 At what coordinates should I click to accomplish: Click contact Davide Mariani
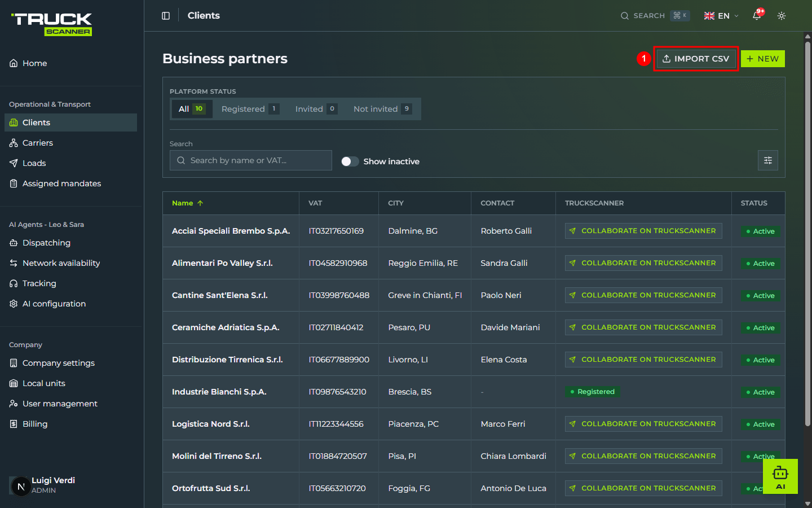510,327
